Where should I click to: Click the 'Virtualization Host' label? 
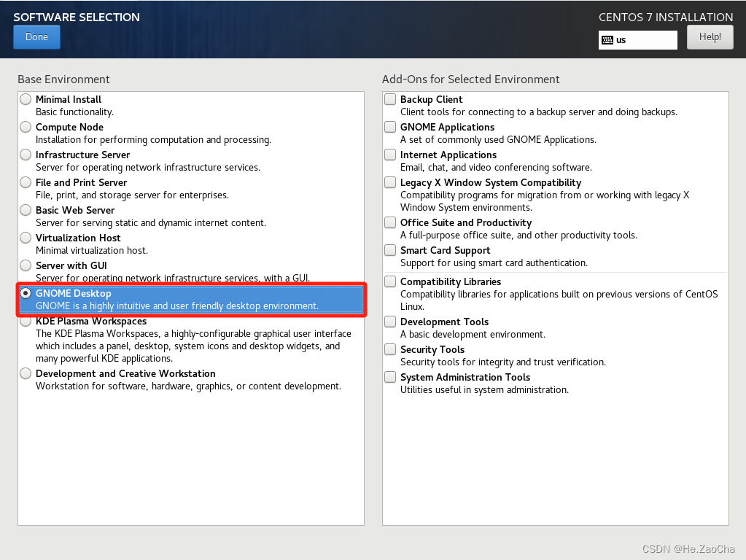coord(78,238)
